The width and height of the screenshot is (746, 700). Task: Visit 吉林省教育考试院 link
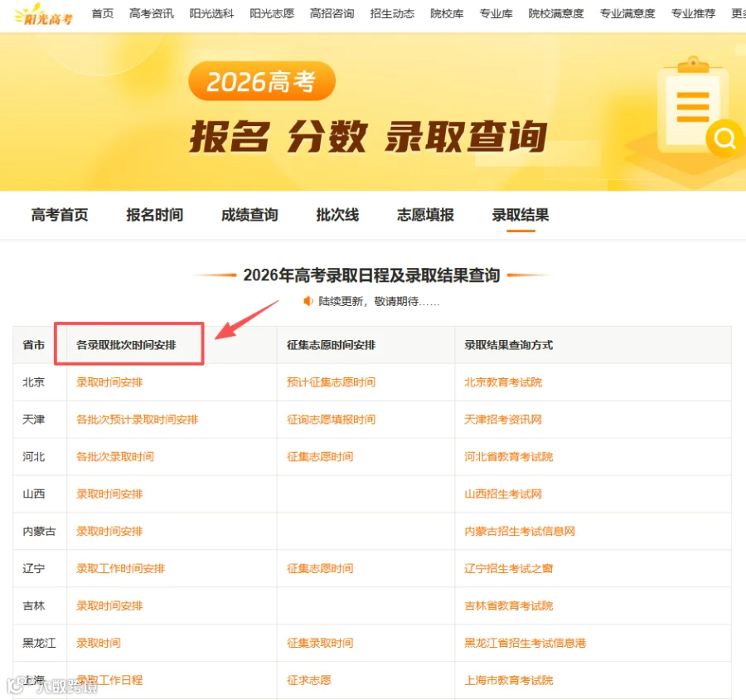click(509, 605)
